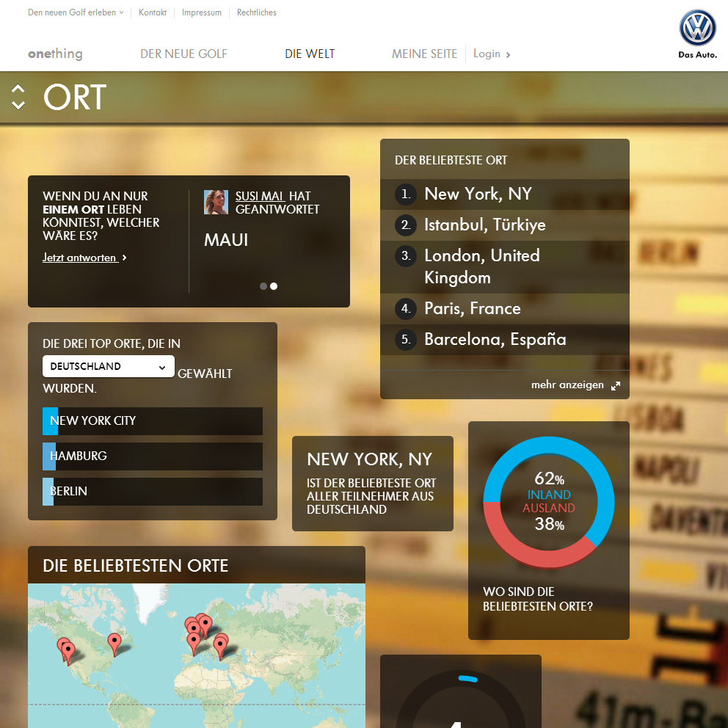The image size is (728, 728).
Task: Click the Login link
Action: (487, 54)
